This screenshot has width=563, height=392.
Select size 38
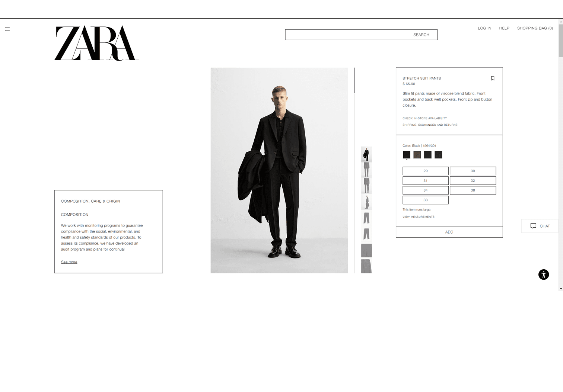pyautogui.click(x=426, y=200)
